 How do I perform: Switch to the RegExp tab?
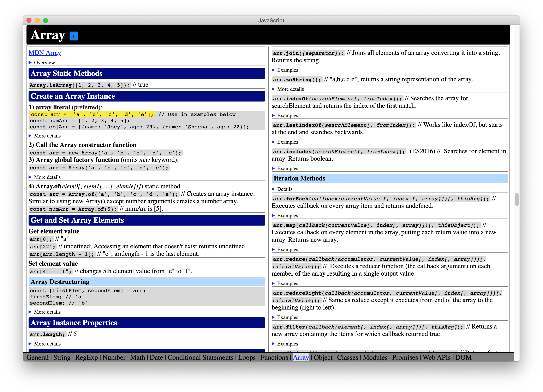coord(86,357)
